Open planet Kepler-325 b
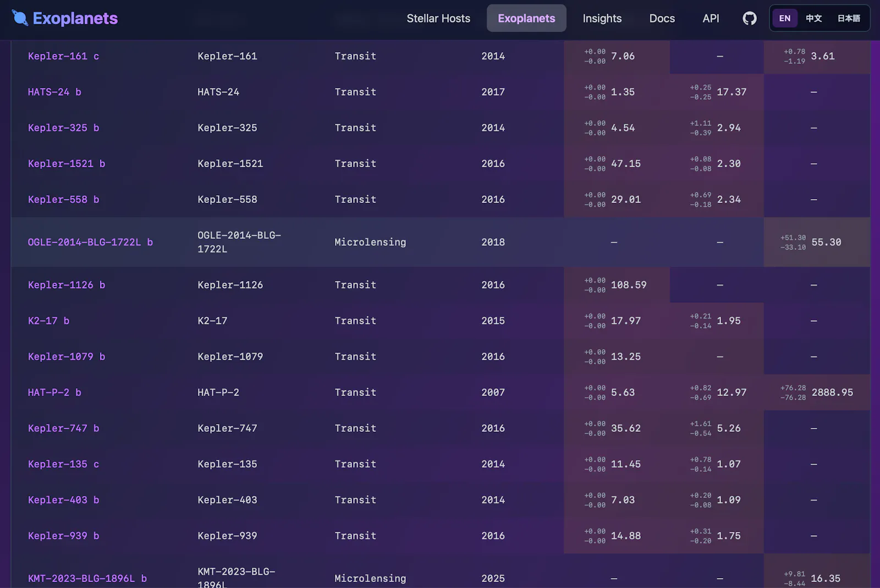The image size is (880, 588). coord(63,128)
